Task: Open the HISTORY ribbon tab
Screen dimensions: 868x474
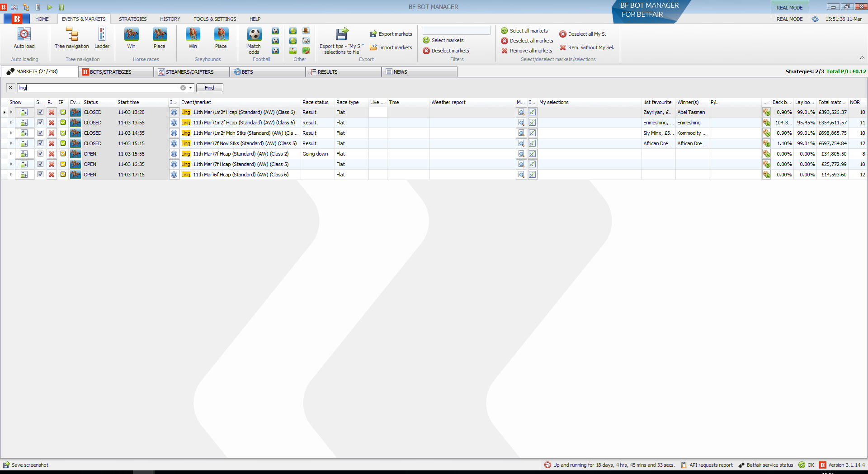Action: (170, 19)
